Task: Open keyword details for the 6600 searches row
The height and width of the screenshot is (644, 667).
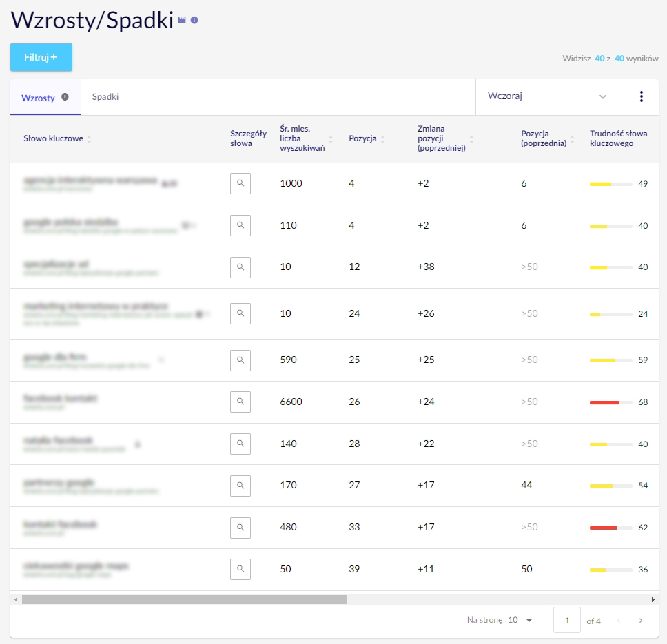Action: (240, 402)
